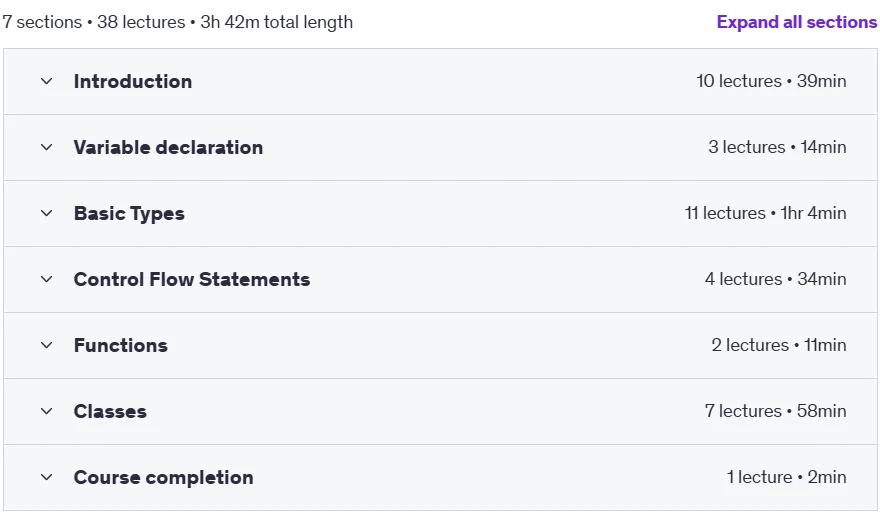Expand the Variable declaration chevron
This screenshot has width=880, height=515.
coord(47,148)
